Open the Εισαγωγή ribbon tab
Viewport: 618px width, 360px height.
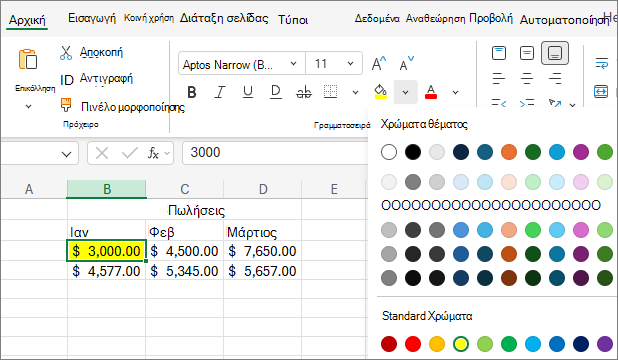(92, 18)
